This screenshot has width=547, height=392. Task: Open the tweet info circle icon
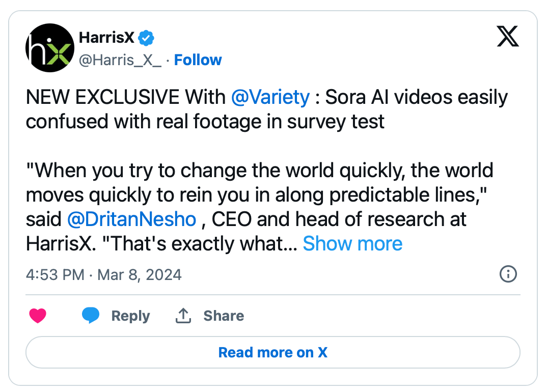tap(508, 274)
